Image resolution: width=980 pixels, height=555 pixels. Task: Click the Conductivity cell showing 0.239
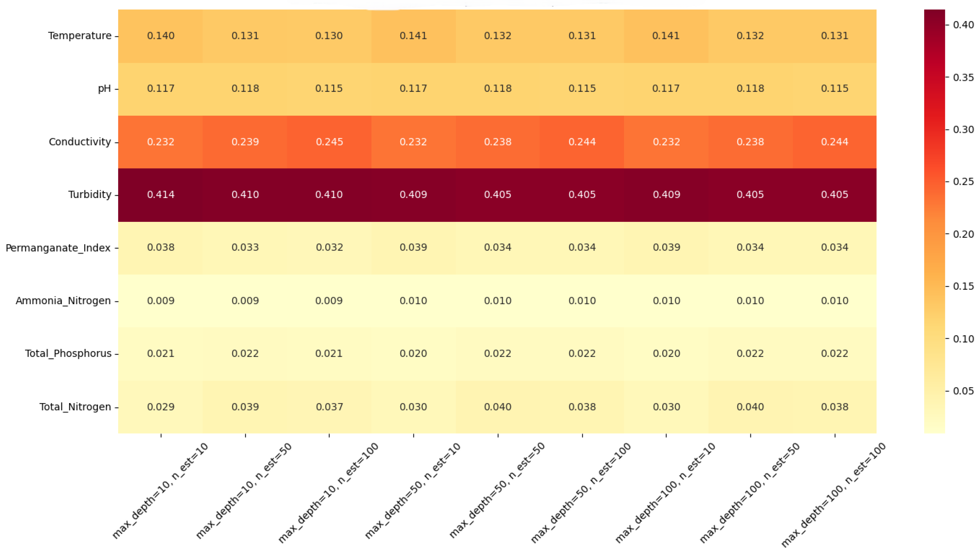245,142
